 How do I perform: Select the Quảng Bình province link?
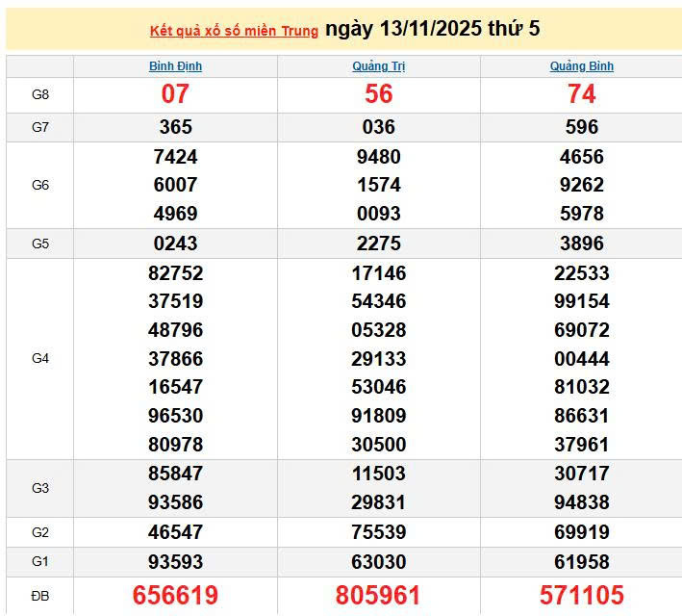[x=581, y=66]
